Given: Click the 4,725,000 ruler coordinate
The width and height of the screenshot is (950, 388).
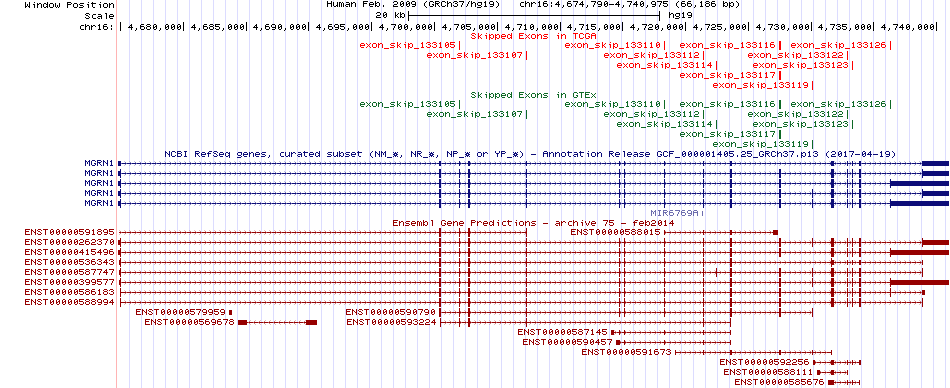Looking at the screenshot, I should [x=720, y=27].
